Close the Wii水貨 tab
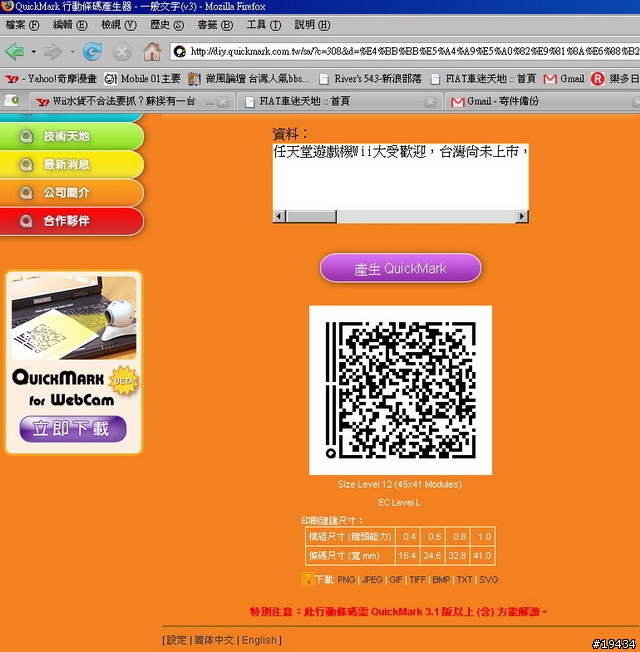The image size is (640, 652). point(223,102)
